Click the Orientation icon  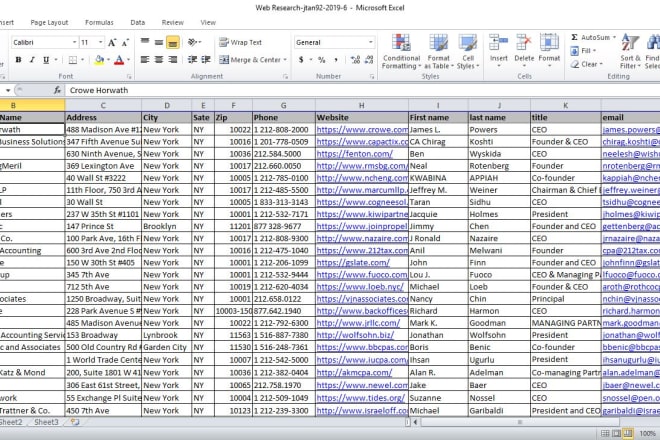[x=192, y=42]
